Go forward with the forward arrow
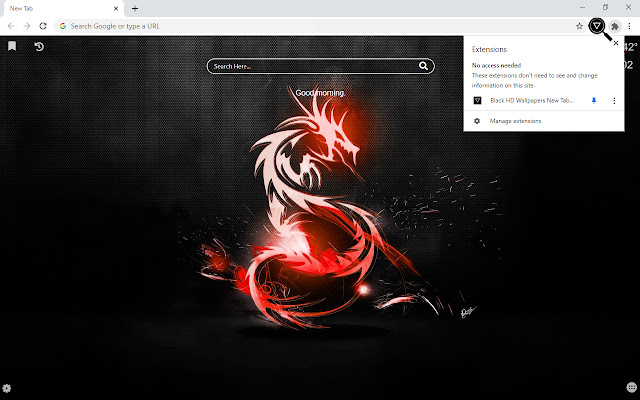 tap(27, 26)
